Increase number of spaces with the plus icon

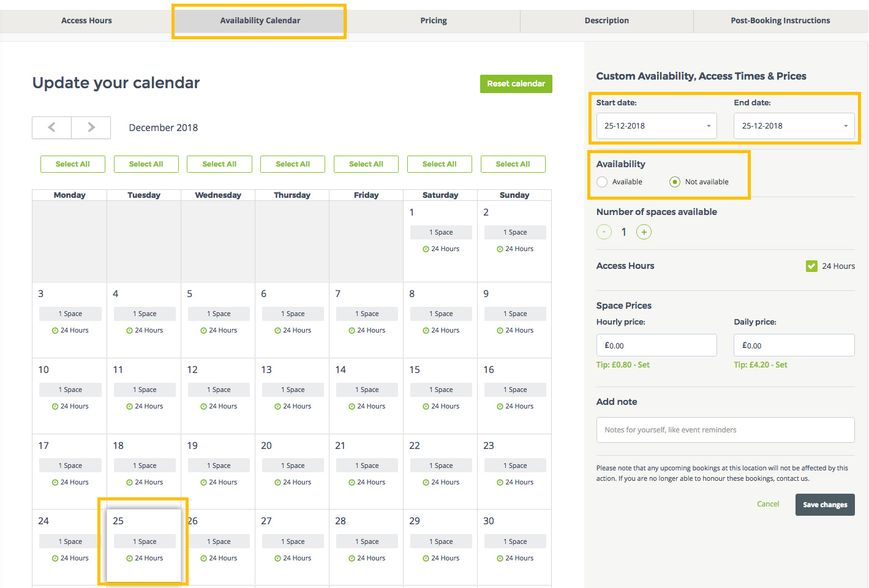point(644,232)
